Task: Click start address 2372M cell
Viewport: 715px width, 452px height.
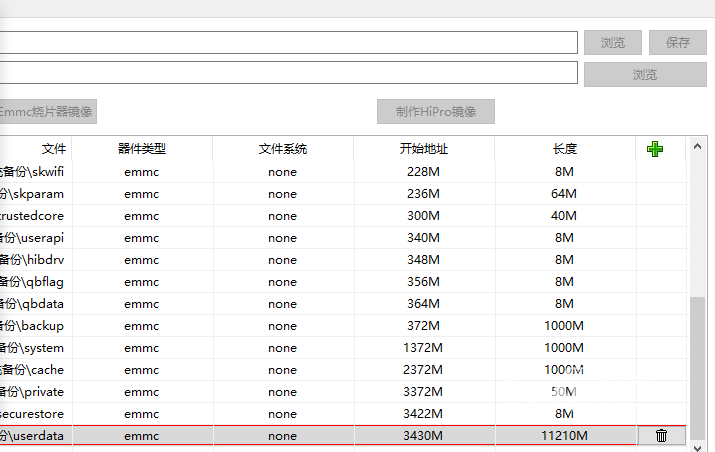Action: [x=424, y=370]
